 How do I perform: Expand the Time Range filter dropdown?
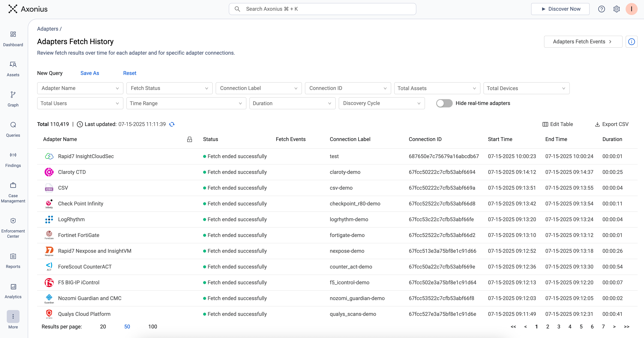coord(186,103)
